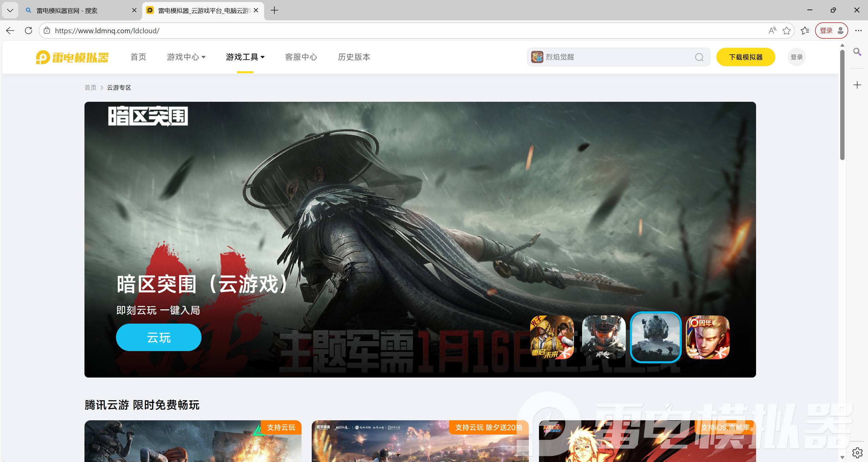Click the search magnifier icon in the search box
This screenshot has width=868, height=462.
coord(699,57)
